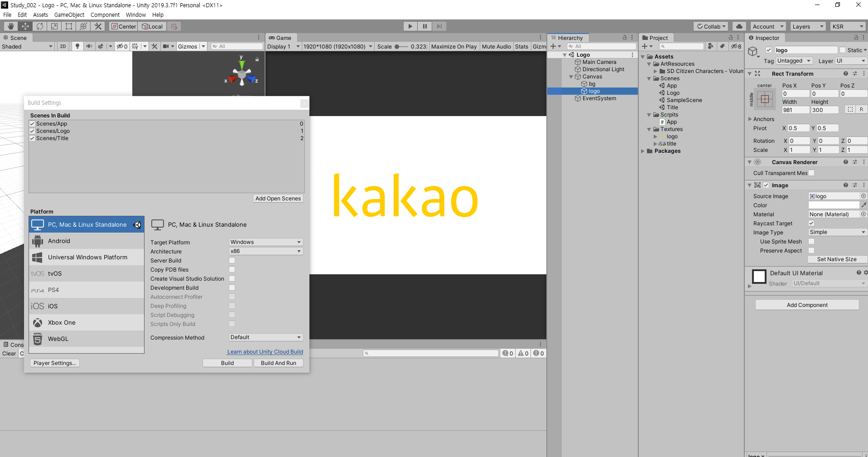The width and height of the screenshot is (868, 457).
Task: Uncheck Scenes/Logo in build list
Action: (32, 131)
